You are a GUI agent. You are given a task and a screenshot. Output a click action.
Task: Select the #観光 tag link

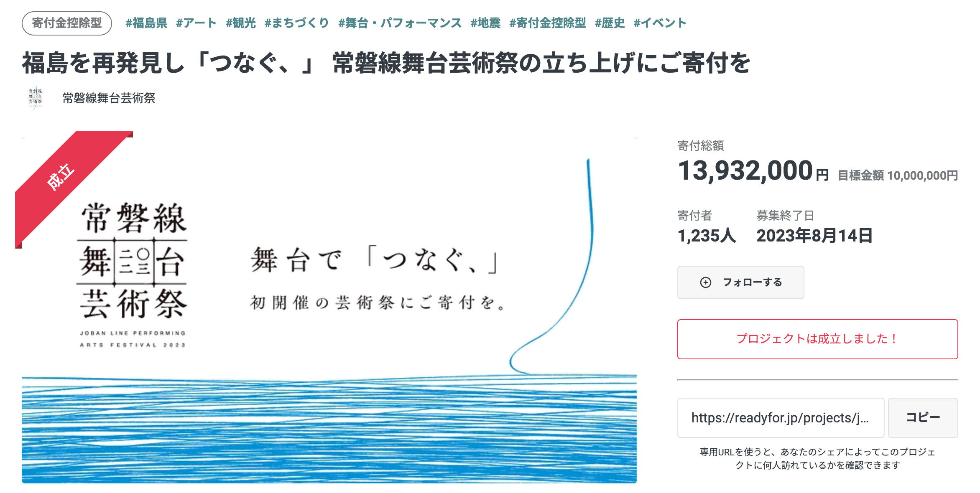(241, 23)
